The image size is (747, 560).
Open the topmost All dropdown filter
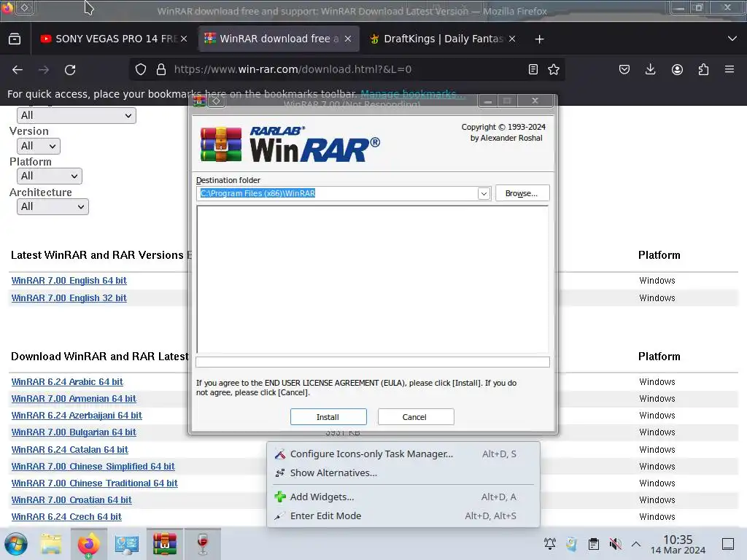click(x=76, y=116)
